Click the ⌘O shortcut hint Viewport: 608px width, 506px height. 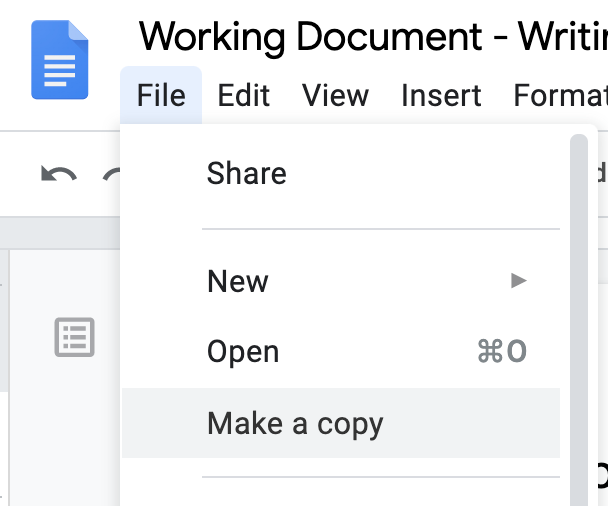coord(502,352)
